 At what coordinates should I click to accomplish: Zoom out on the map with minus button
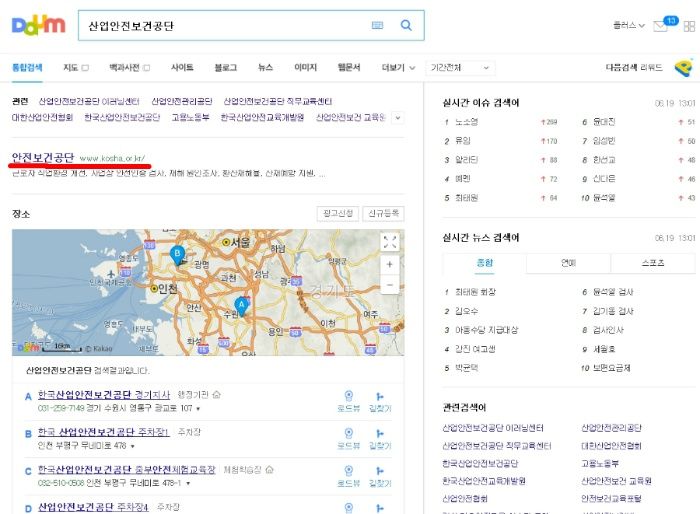(x=389, y=284)
